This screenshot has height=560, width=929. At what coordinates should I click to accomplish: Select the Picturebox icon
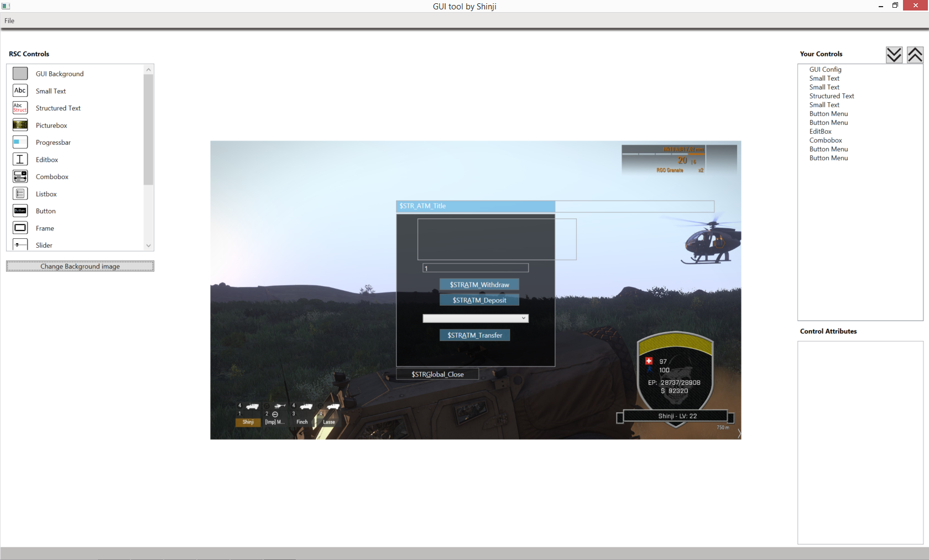[20, 125]
